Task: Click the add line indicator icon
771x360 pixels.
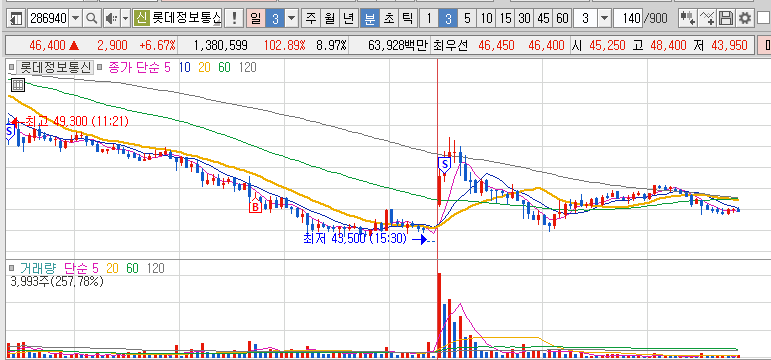Action: click(707, 19)
